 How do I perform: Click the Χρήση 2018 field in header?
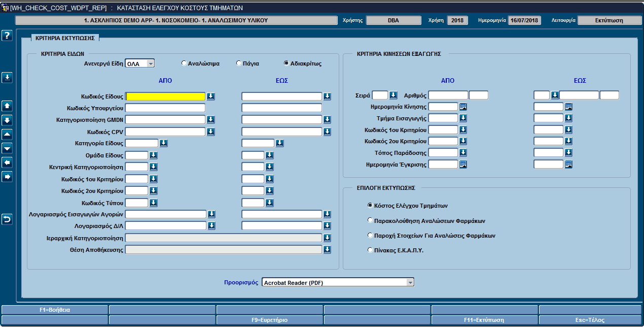coord(457,21)
